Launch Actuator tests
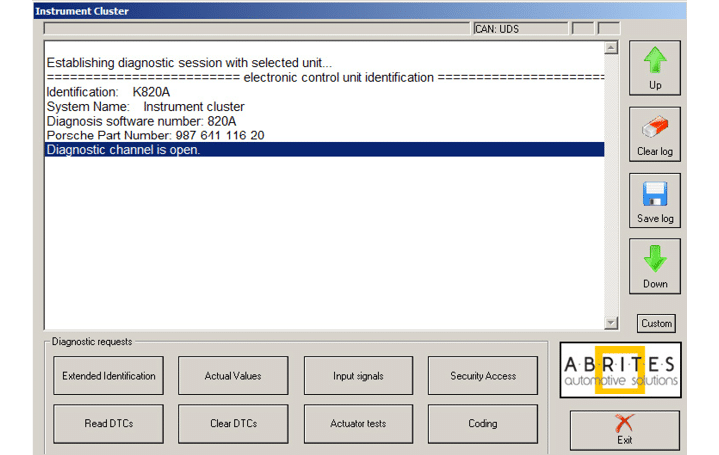Viewport: 719px width, 455px height. 358,424
